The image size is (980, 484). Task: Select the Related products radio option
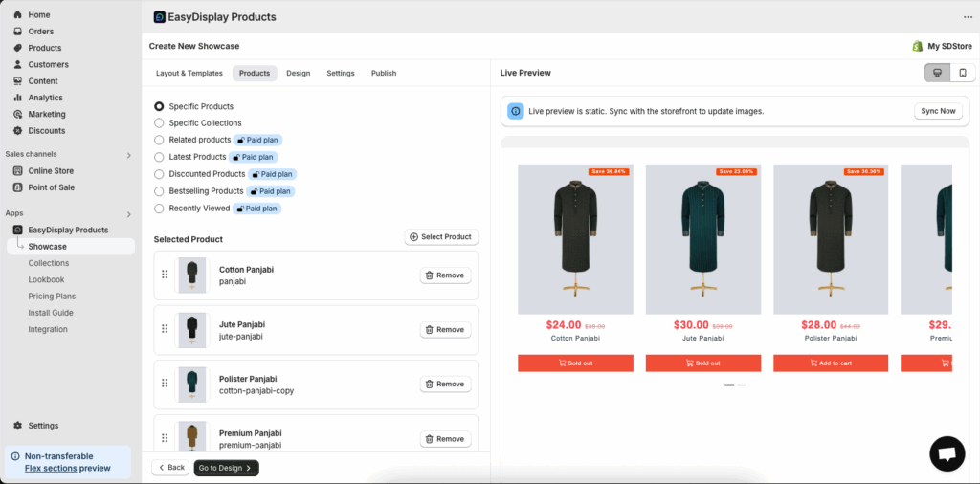pyautogui.click(x=159, y=140)
